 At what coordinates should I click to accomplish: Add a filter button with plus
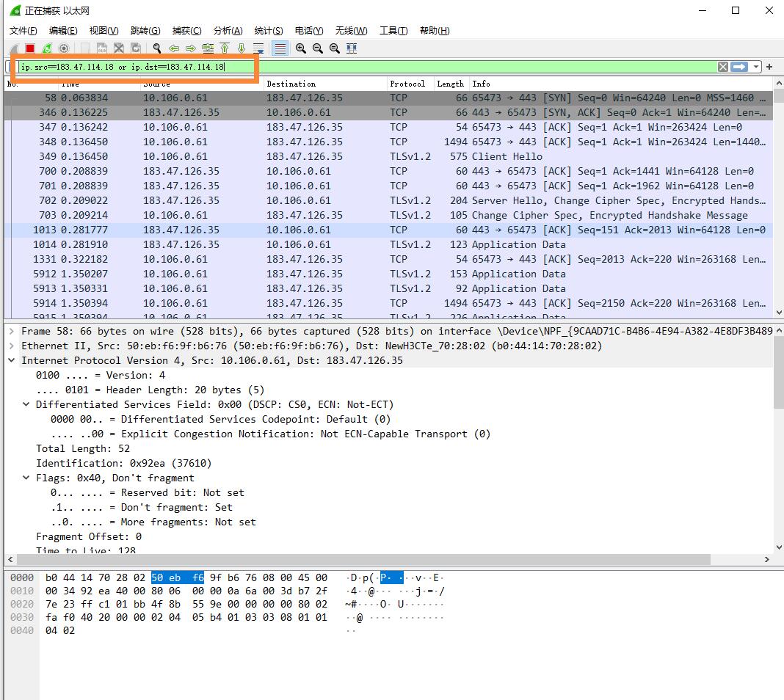(769, 67)
